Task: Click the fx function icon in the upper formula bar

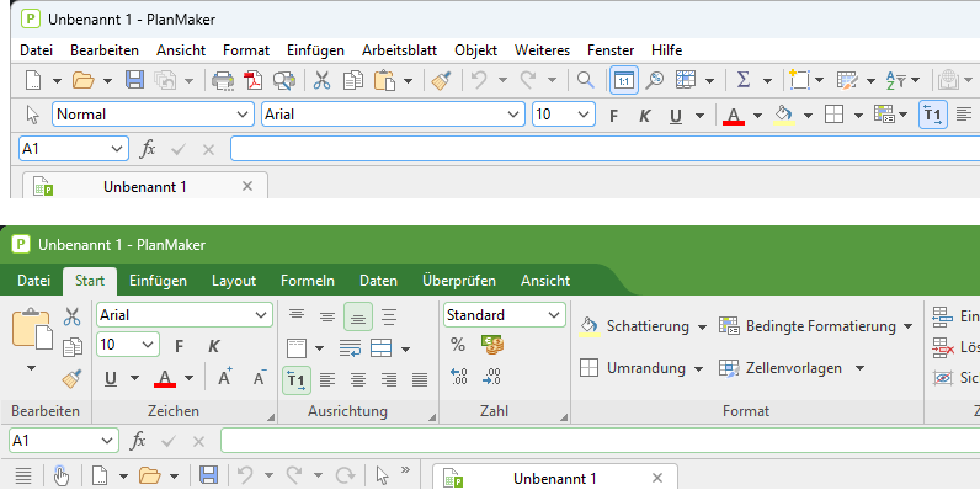Action: (x=148, y=149)
